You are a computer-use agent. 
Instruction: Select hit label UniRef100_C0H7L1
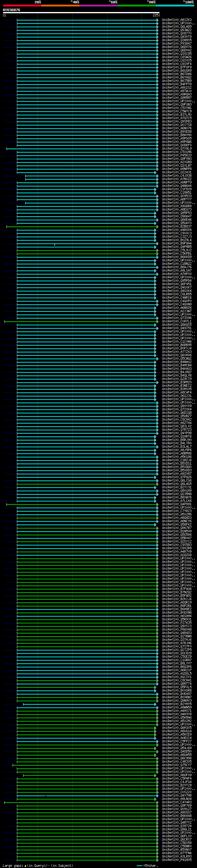(x=177, y=321)
